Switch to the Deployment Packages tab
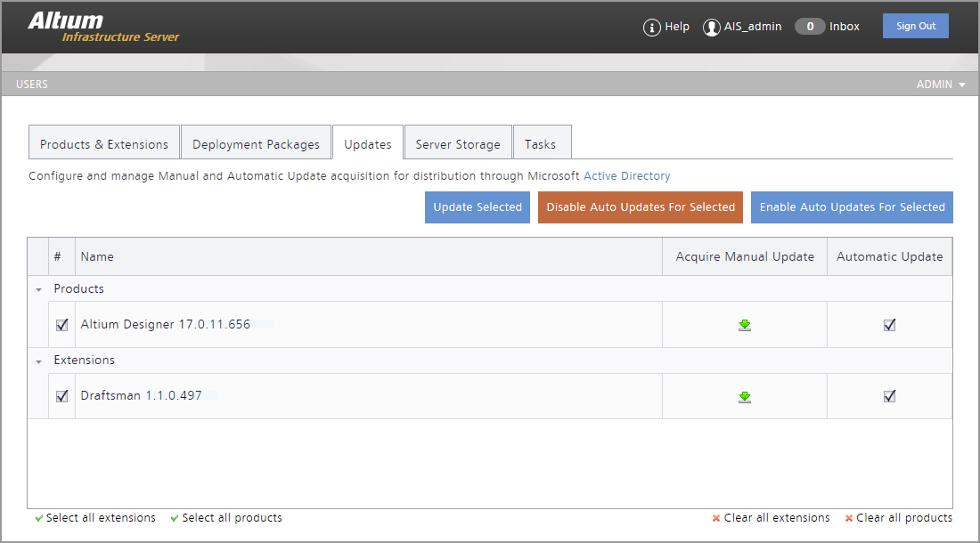The width and height of the screenshot is (980, 543). coord(256,144)
